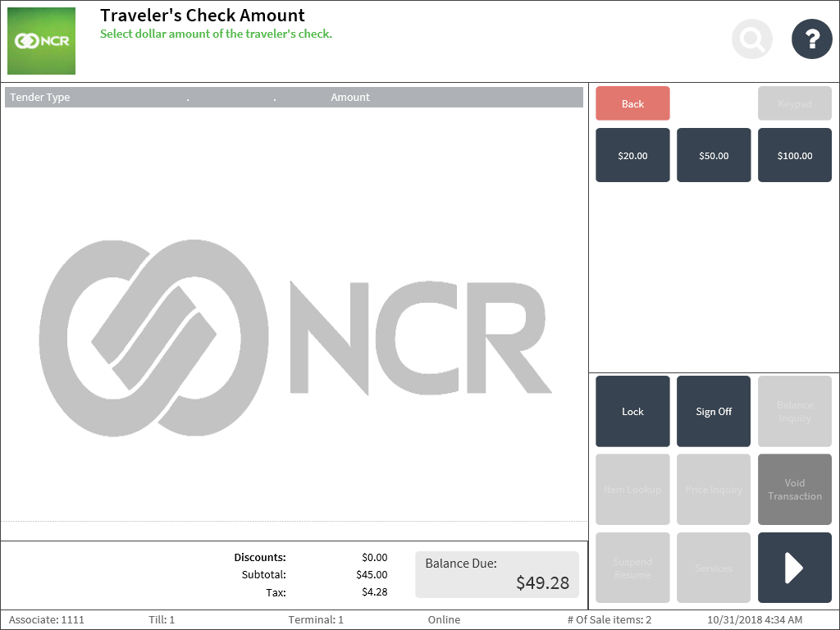The image size is (840, 630).
Task: Open the search magnifier icon
Action: pyautogui.click(x=752, y=39)
